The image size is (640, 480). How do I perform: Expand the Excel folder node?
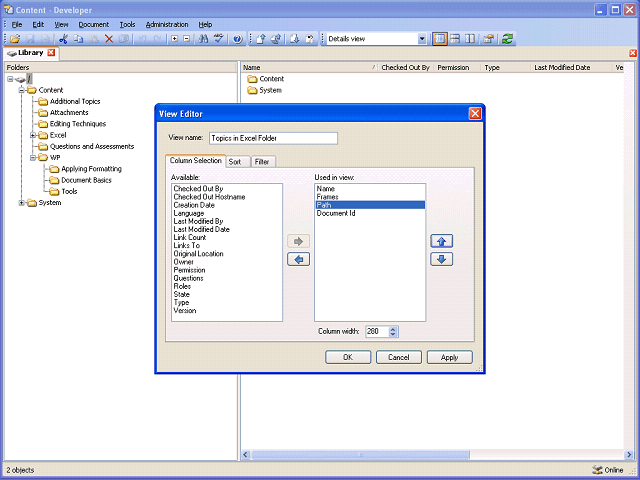(x=33, y=135)
